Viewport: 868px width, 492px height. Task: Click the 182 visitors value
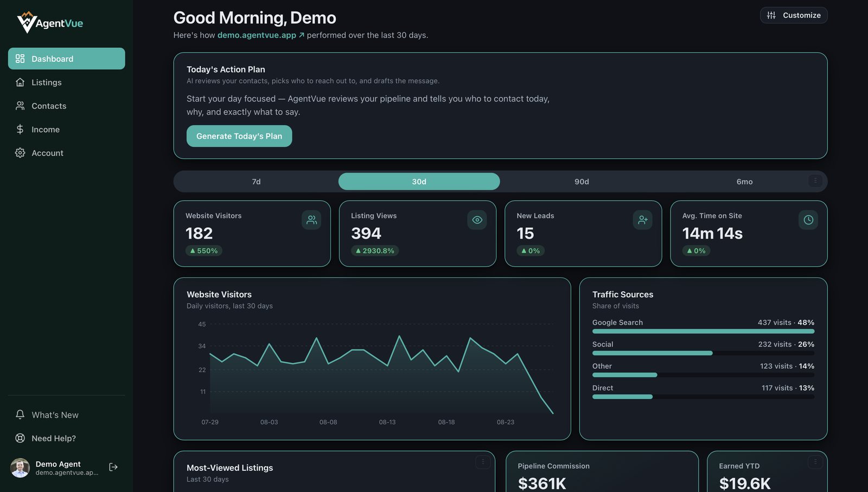[x=199, y=233]
